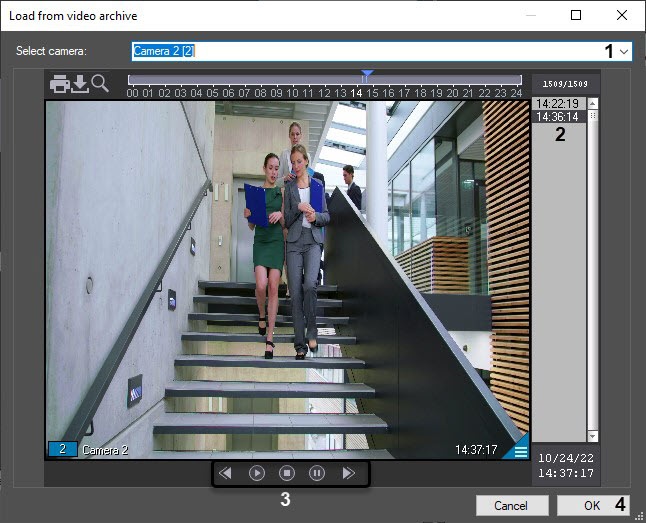
Task: Click the camera number 2 badge
Action: [62, 450]
